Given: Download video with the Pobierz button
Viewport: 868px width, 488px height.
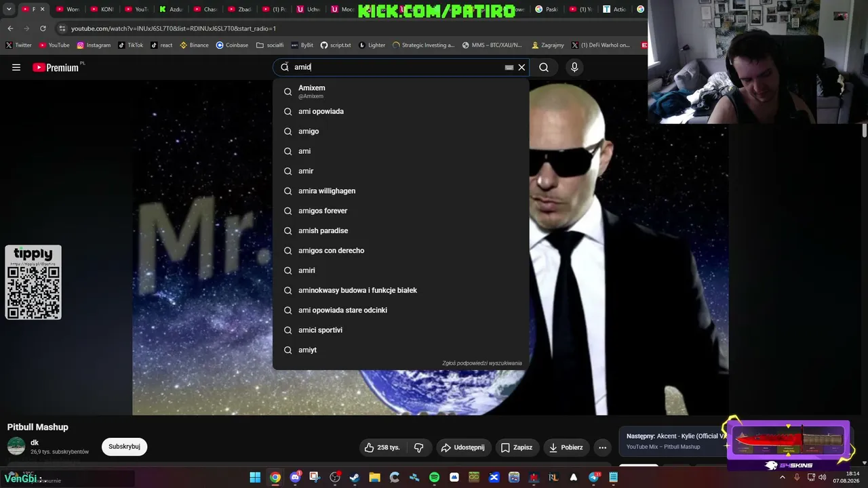Looking at the screenshot, I should click(566, 447).
